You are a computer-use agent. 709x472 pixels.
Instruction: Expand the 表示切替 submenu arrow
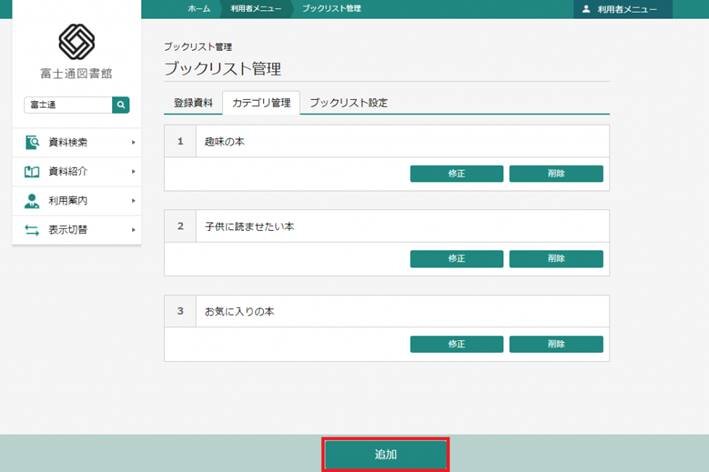133,230
